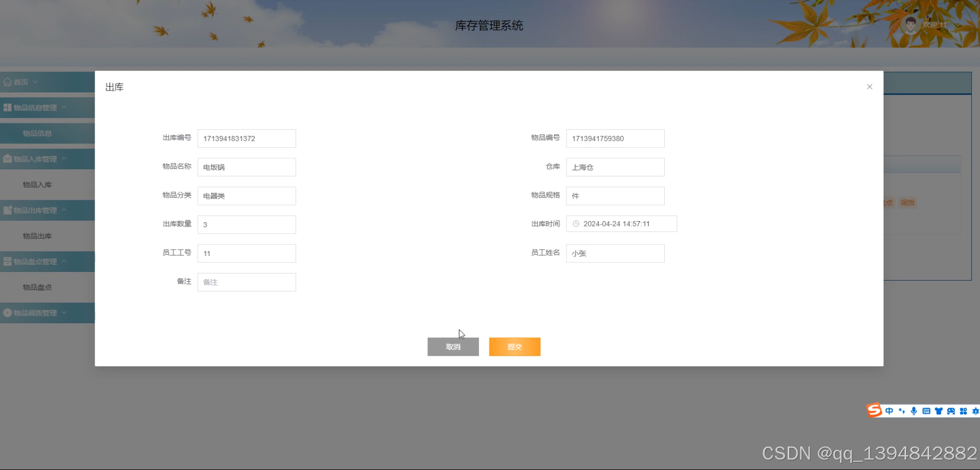Click the game controller icon in Sogou bar

[x=951, y=411]
